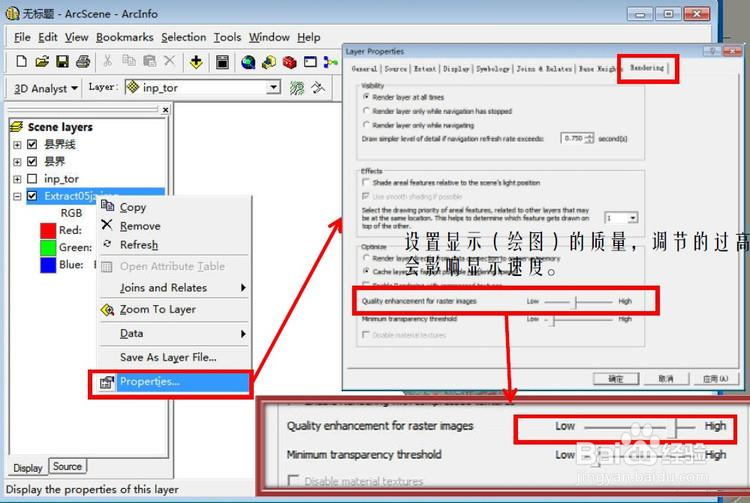Select Render layer only while navigating
750x503 pixels.
tap(366, 124)
